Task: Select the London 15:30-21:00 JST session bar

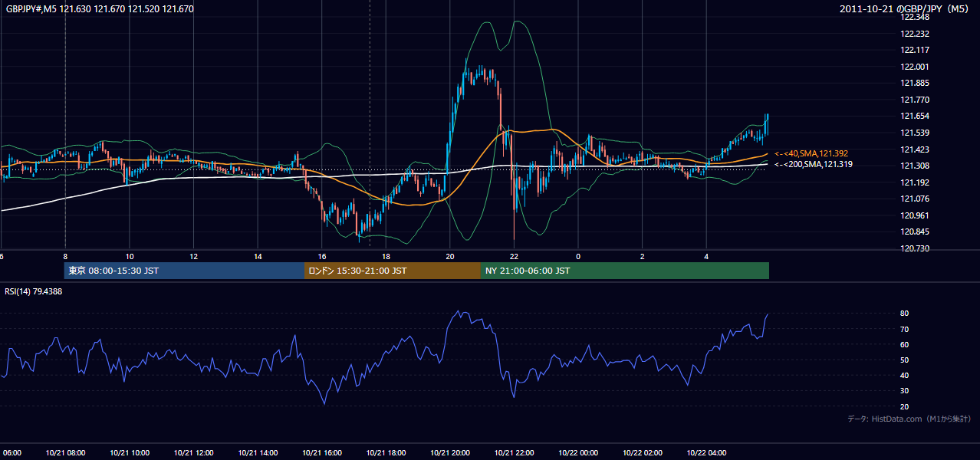Action: tap(393, 271)
